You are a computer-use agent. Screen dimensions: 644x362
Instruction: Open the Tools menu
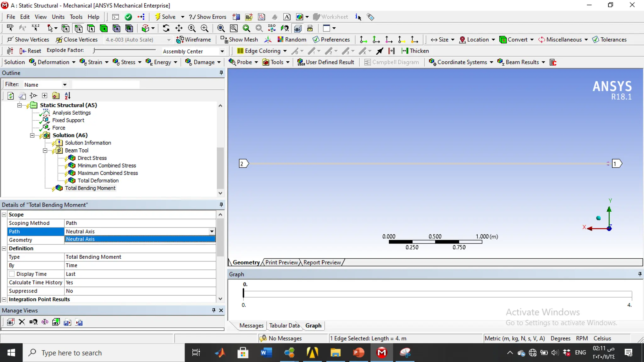(76, 17)
